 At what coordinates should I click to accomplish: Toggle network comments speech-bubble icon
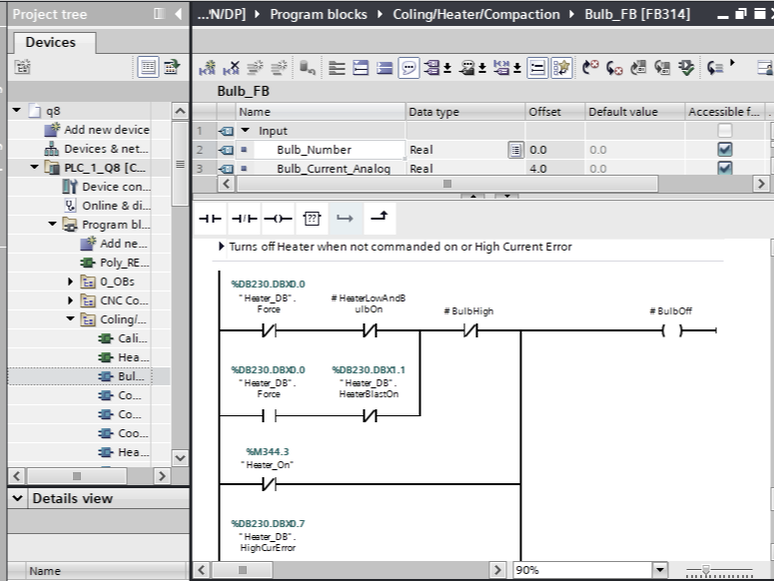point(409,68)
